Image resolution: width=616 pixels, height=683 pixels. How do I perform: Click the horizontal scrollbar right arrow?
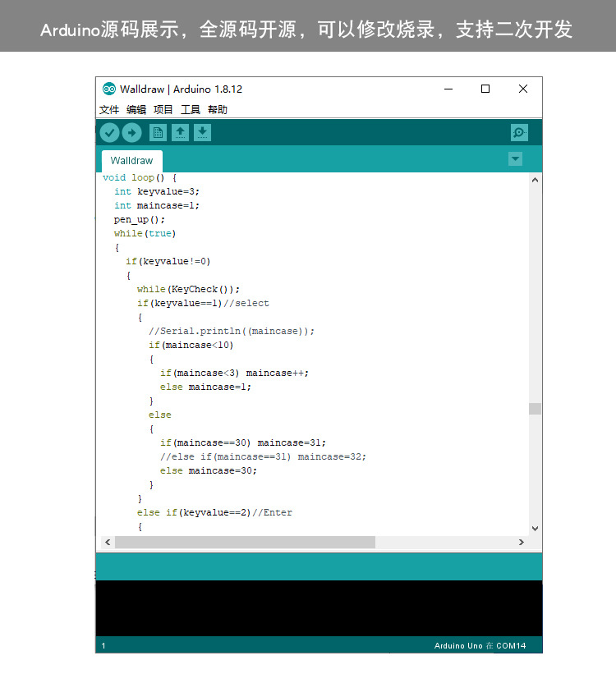point(521,543)
